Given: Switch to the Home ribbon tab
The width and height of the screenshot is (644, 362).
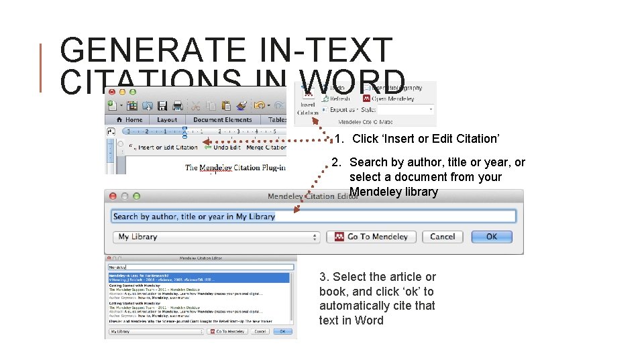Looking at the screenshot, I should [129, 119].
